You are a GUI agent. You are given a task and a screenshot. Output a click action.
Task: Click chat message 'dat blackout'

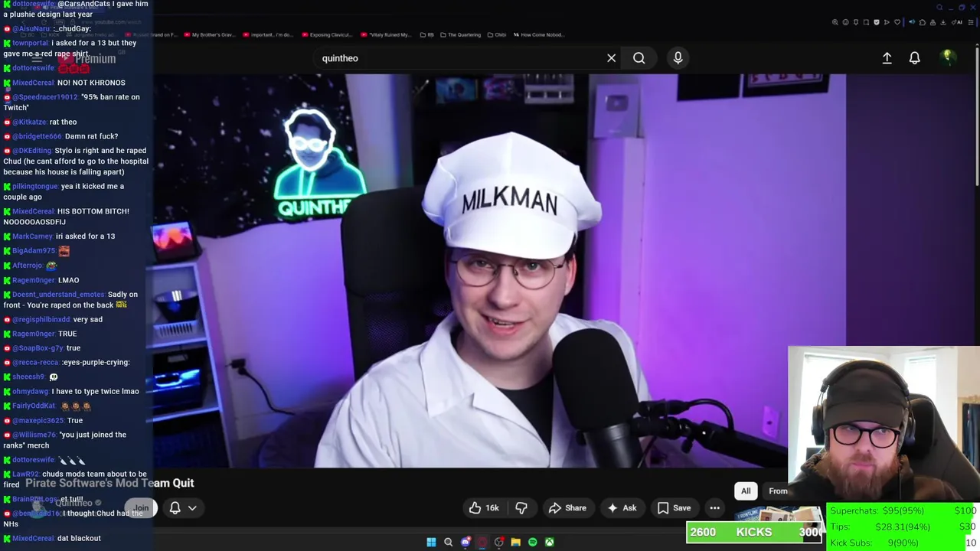(x=79, y=538)
